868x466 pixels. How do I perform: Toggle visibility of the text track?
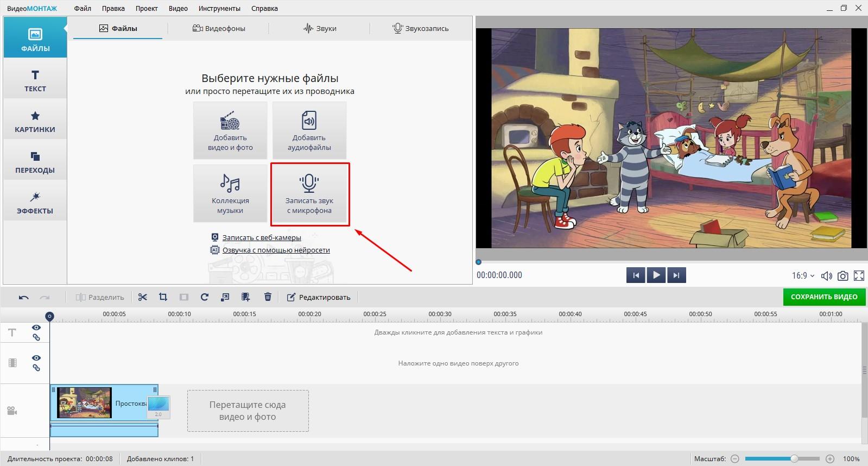pos(36,328)
